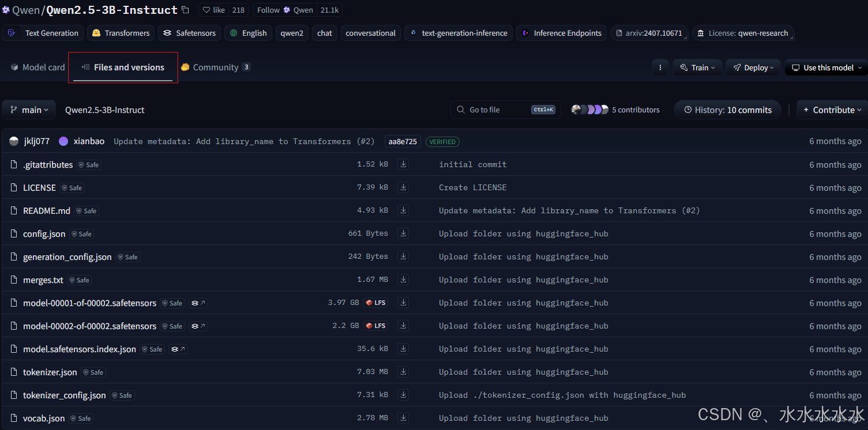Open the arxiv:2407.10671 paper link

pos(649,33)
